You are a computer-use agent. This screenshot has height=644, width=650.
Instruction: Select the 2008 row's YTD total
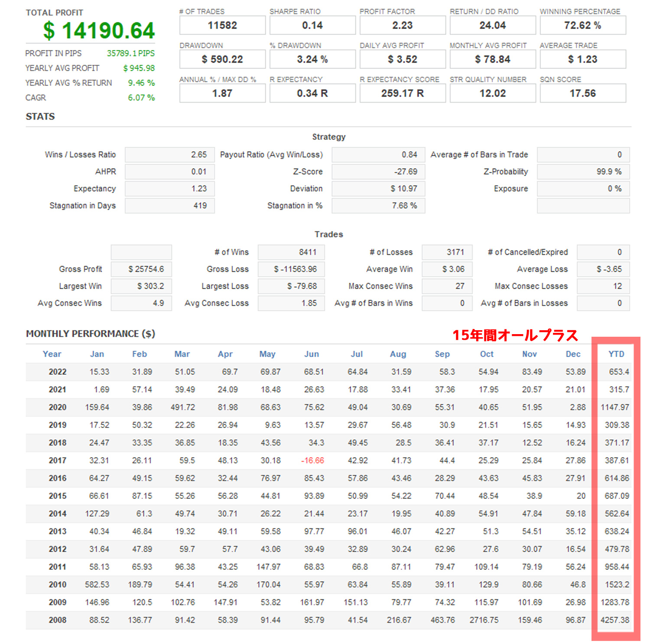point(614,620)
